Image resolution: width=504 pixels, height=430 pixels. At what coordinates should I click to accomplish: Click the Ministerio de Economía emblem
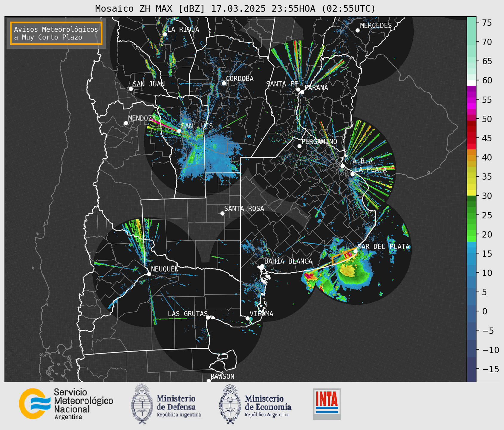(230, 404)
